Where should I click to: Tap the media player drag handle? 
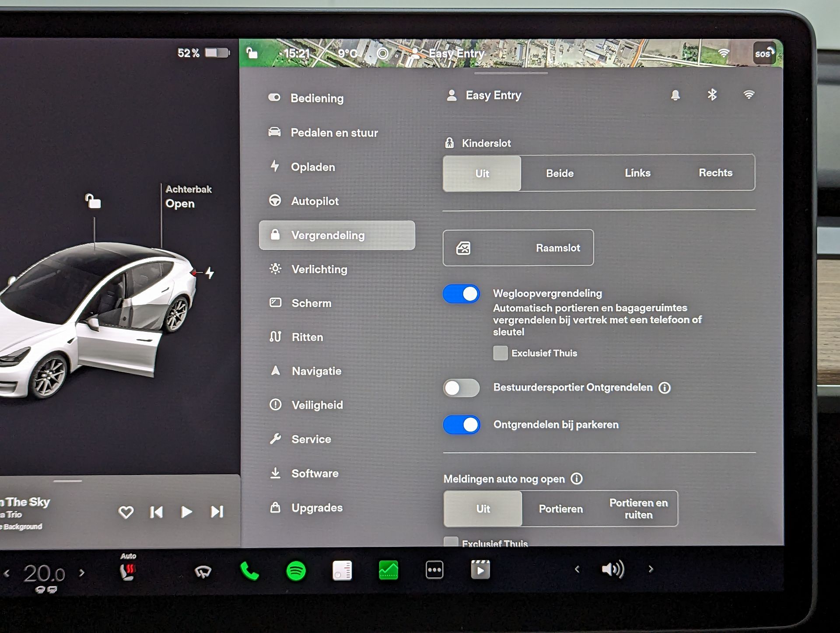67,481
